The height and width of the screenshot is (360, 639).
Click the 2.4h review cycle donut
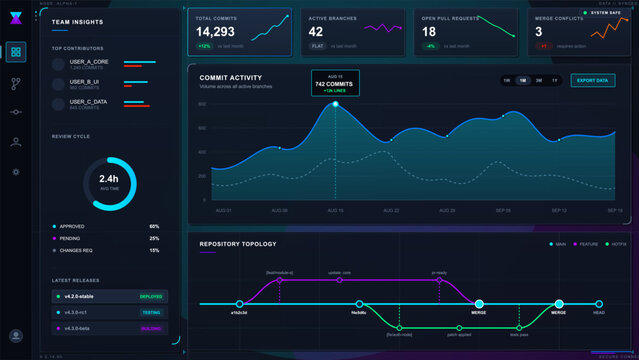click(x=110, y=184)
